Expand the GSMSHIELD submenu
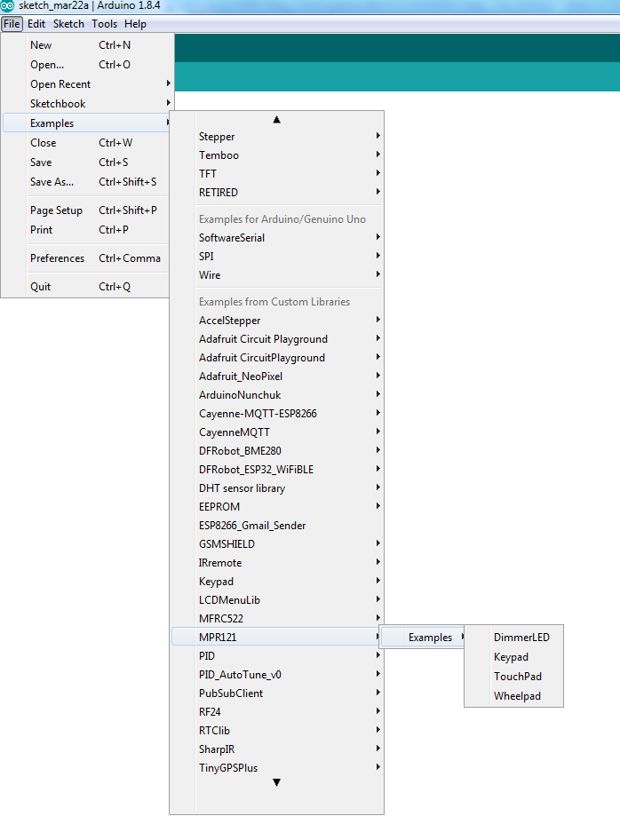620x840 pixels. [276, 544]
